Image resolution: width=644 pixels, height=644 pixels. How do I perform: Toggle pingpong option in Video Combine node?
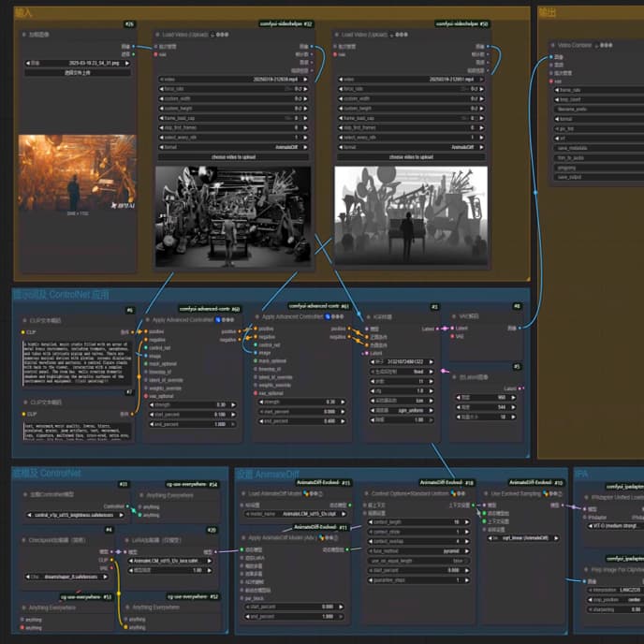tap(594, 168)
